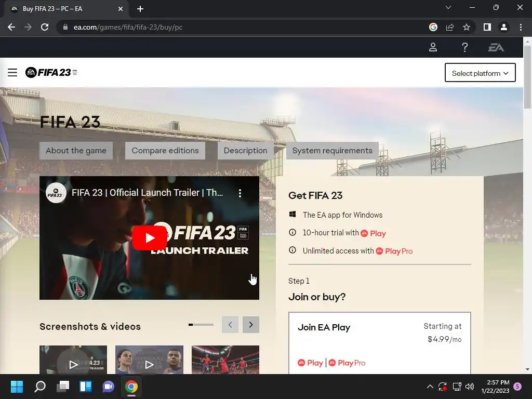Show info for 10-hour trial

click(x=292, y=232)
